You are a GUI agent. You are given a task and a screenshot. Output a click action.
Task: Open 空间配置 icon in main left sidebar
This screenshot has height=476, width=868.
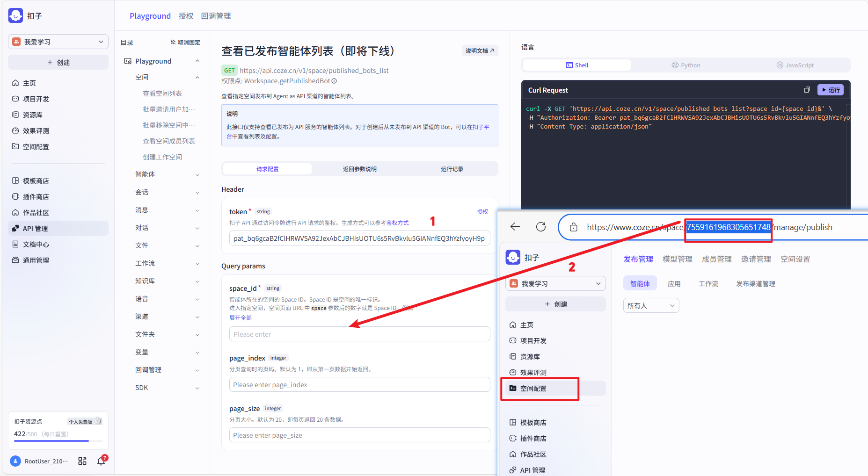point(15,146)
